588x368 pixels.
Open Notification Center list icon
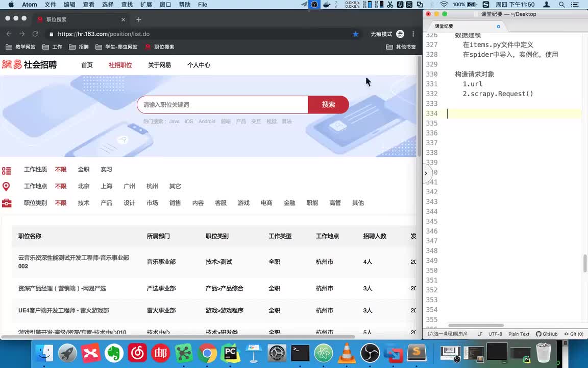tap(575, 5)
